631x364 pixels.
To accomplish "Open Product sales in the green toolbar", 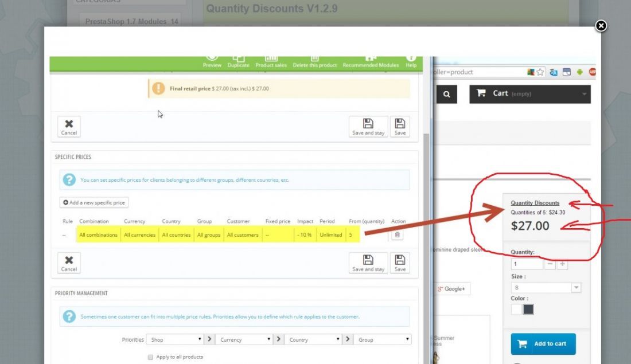I will (271, 62).
